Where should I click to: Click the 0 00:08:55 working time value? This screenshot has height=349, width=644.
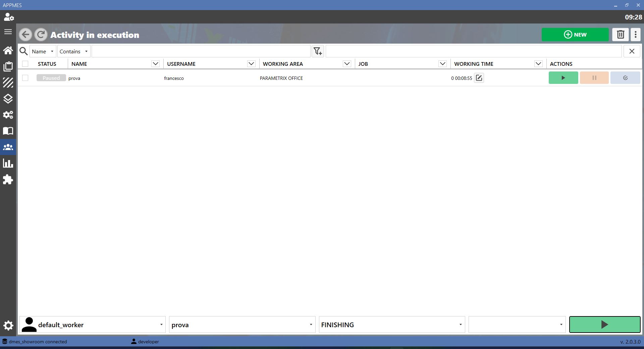[x=462, y=78]
